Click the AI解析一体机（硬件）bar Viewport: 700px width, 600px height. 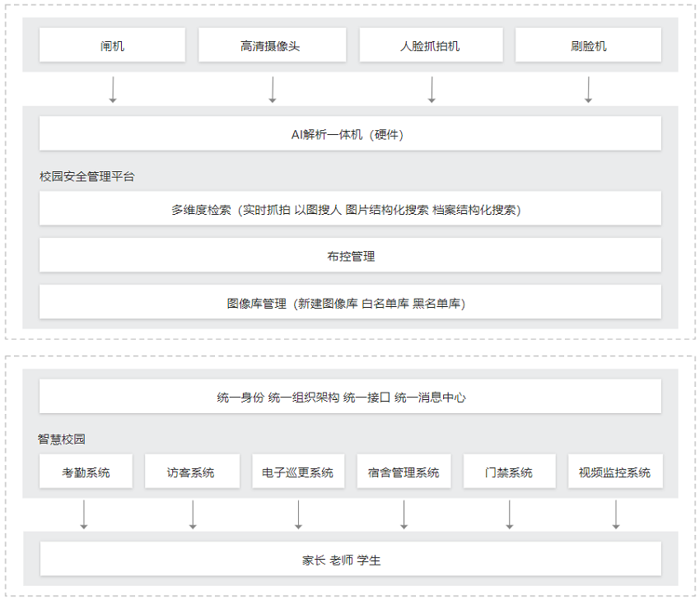[x=350, y=133]
